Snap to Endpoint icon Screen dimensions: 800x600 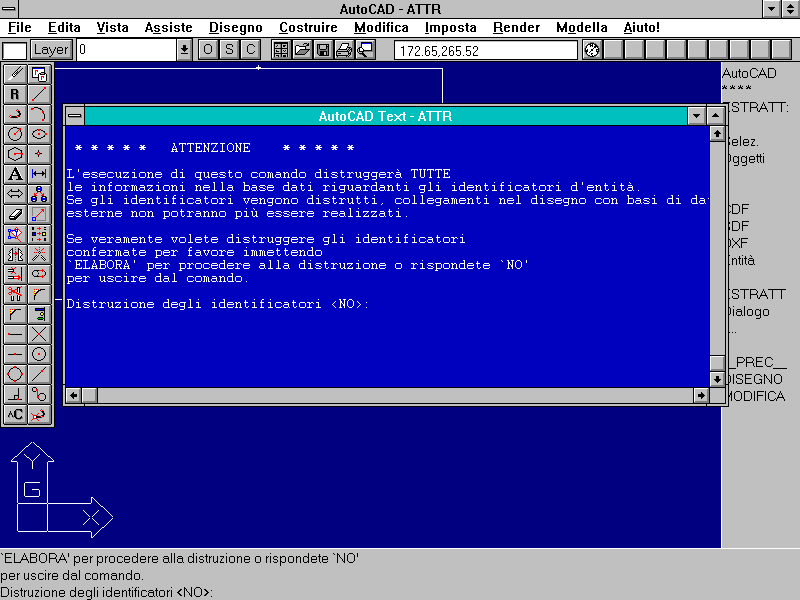pyautogui.click(x=15, y=334)
